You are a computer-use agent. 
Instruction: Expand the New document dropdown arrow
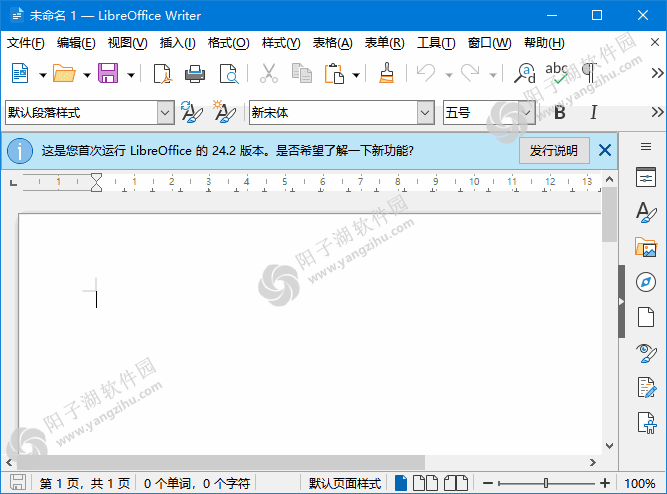(43, 75)
